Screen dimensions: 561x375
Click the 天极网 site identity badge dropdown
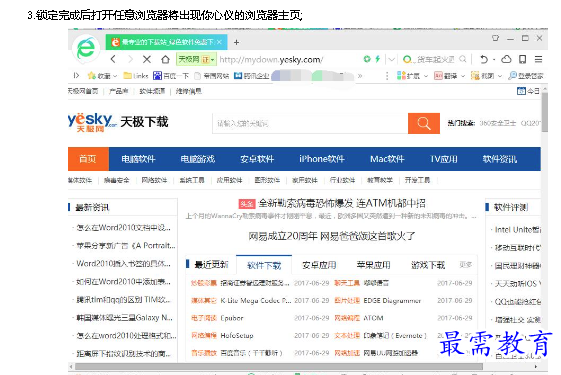pos(196,59)
